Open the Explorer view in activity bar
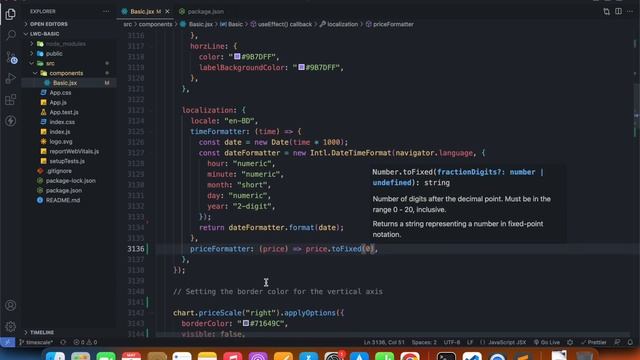The height and width of the screenshot is (360, 640). pyautogui.click(x=11, y=14)
